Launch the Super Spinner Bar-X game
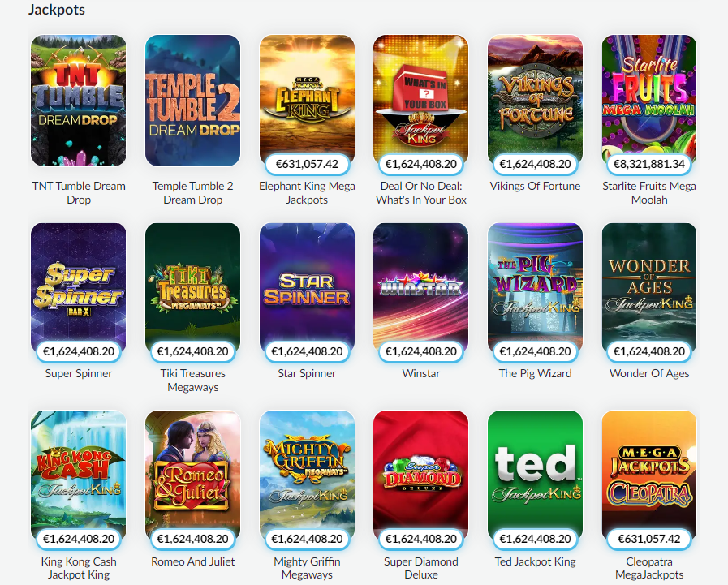This screenshot has height=585, width=728. pos(79,288)
